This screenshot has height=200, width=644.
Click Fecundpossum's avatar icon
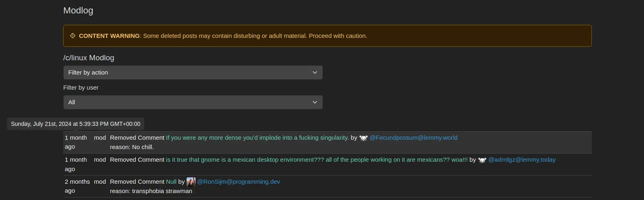pos(363,138)
